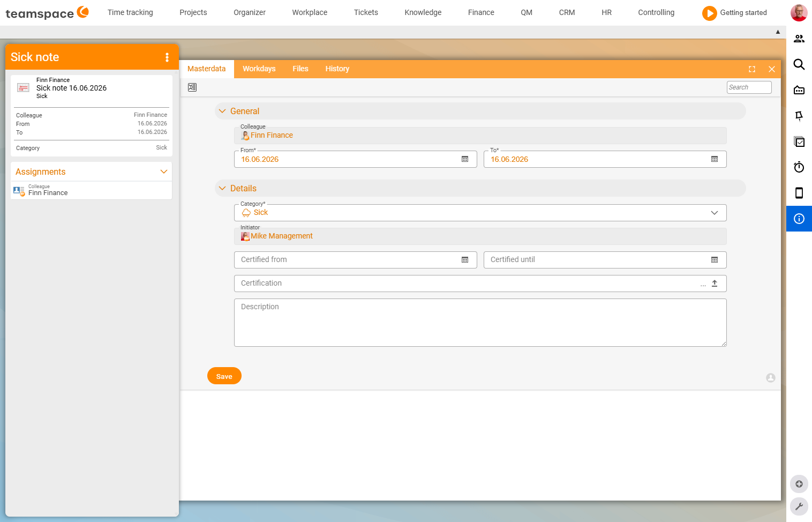
Task: Collapse the top bar with up arrow
Action: point(778,32)
